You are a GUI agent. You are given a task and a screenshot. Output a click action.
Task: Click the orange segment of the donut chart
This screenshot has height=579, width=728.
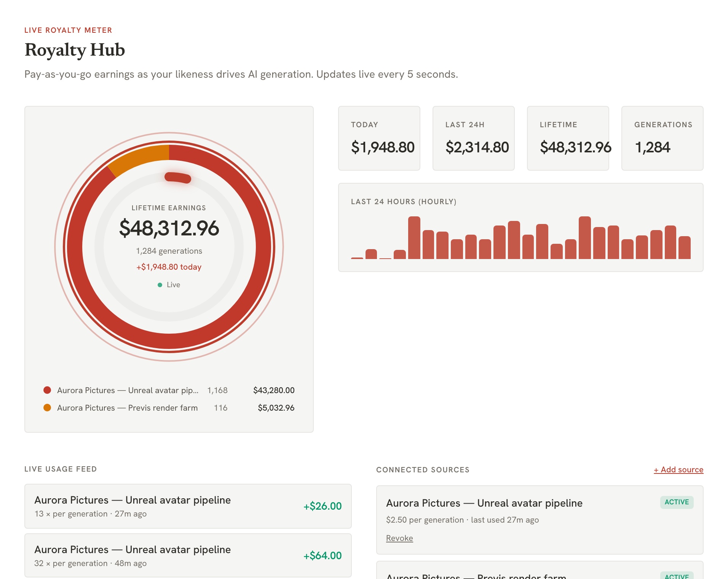tap(141, 158)
